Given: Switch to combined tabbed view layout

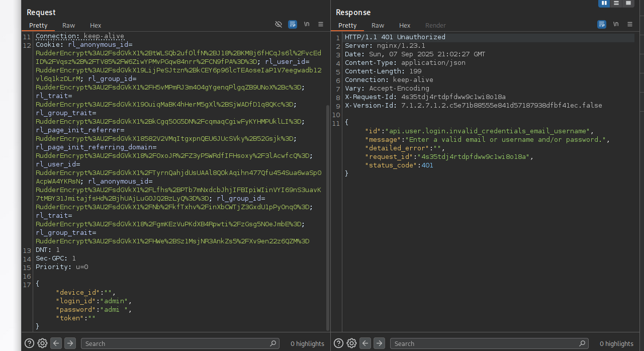Looking at the screenshot, I should click(628, 3).
